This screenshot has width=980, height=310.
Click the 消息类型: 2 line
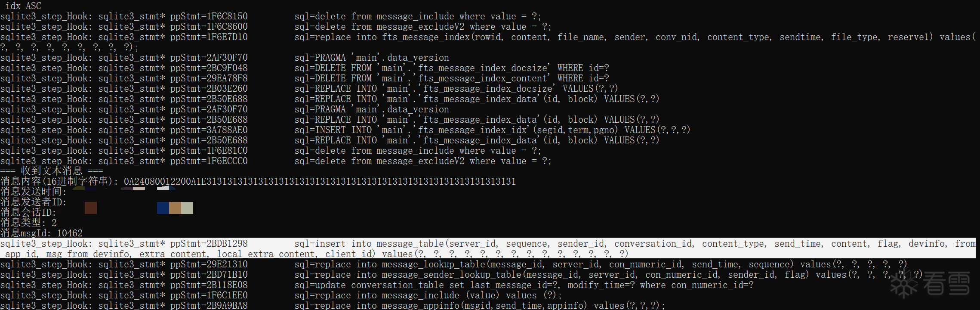[x=28, y=223]
